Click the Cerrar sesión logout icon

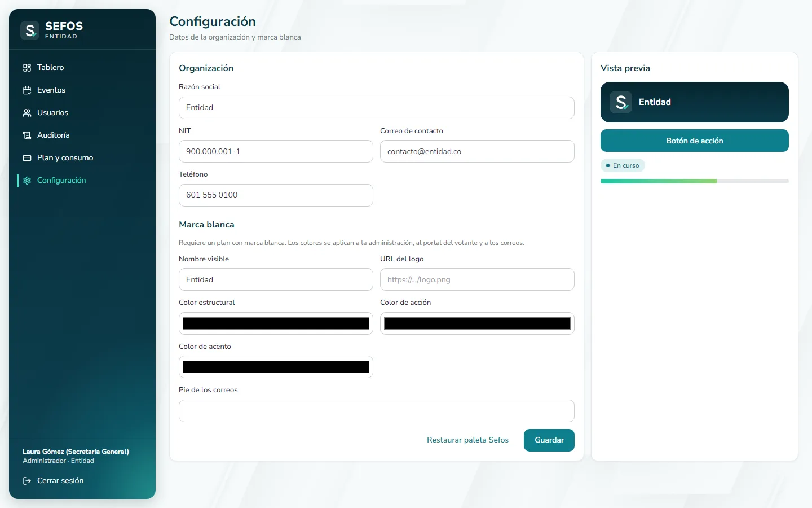tap(27, 481)
